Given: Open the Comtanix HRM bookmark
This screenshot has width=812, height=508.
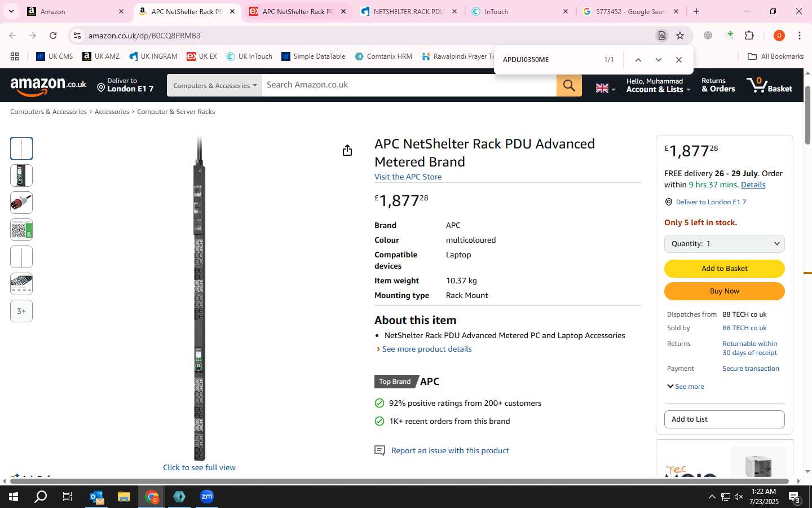Looking at the screenshot, I should point(383,56).
